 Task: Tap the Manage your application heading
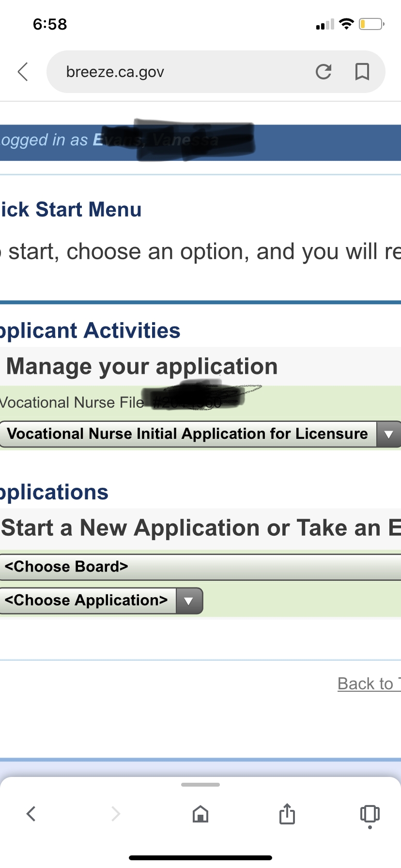[x=142, y=366]
